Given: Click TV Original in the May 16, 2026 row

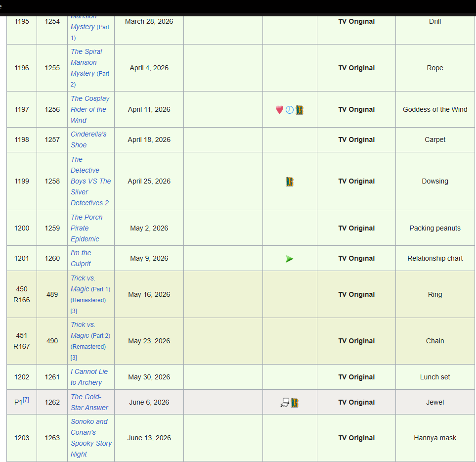Looking at the screenshot, I should pyautogui.click(x=356, y=294).
